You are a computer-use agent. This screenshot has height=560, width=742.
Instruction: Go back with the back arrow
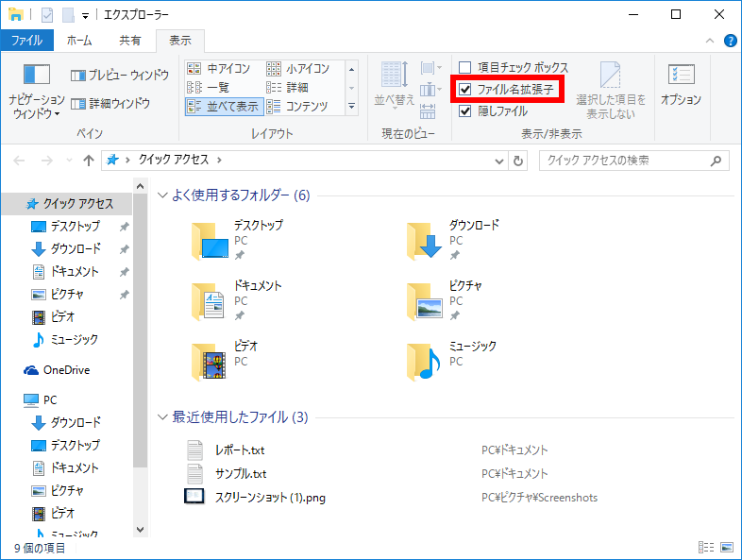(19, 161)
